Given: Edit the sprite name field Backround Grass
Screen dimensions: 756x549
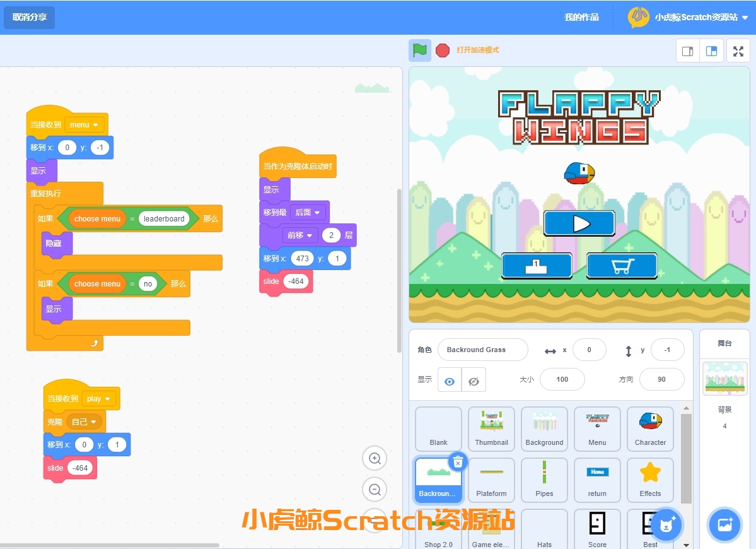Looking at the screenshot, I should 482,350.
